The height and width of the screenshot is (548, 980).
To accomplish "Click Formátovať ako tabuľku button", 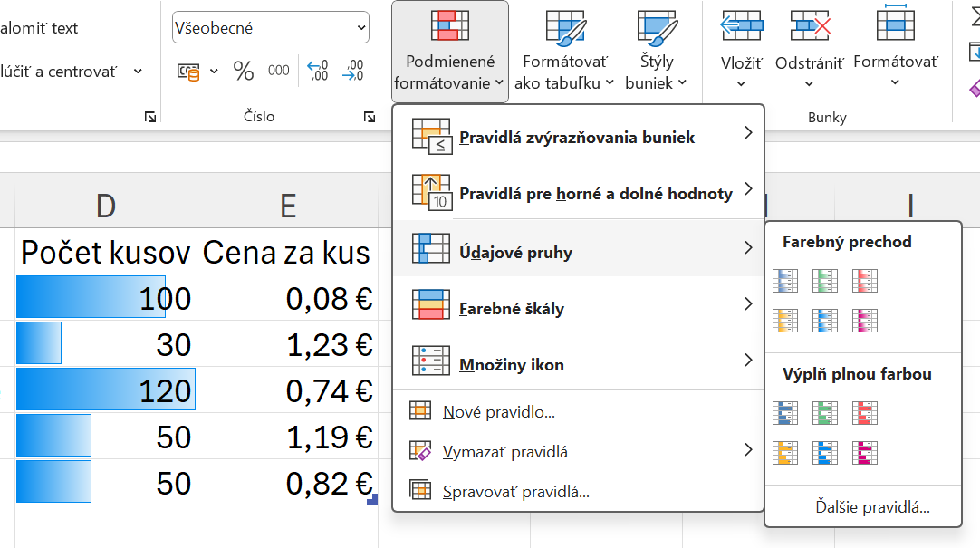I will point(564,52).
